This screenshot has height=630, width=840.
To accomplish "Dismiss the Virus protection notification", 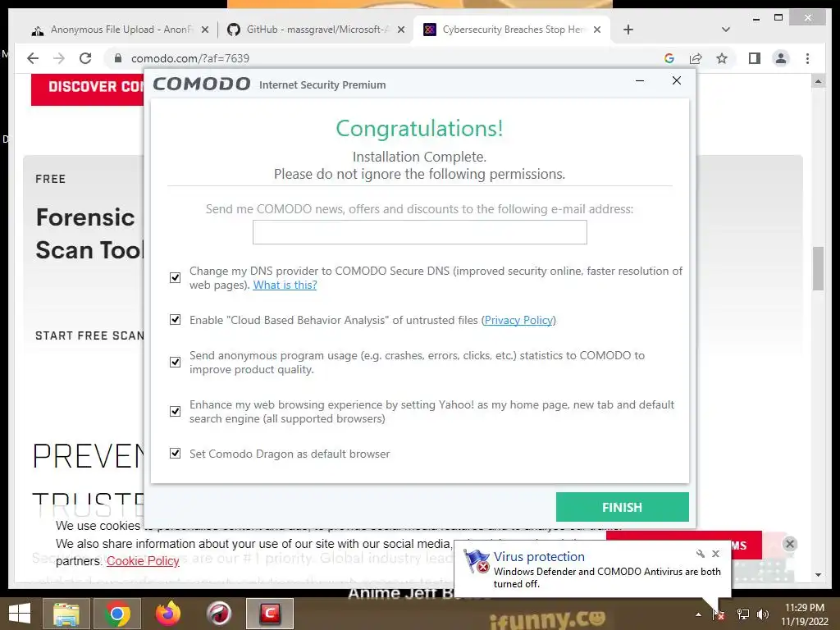I will click(715, 554).
